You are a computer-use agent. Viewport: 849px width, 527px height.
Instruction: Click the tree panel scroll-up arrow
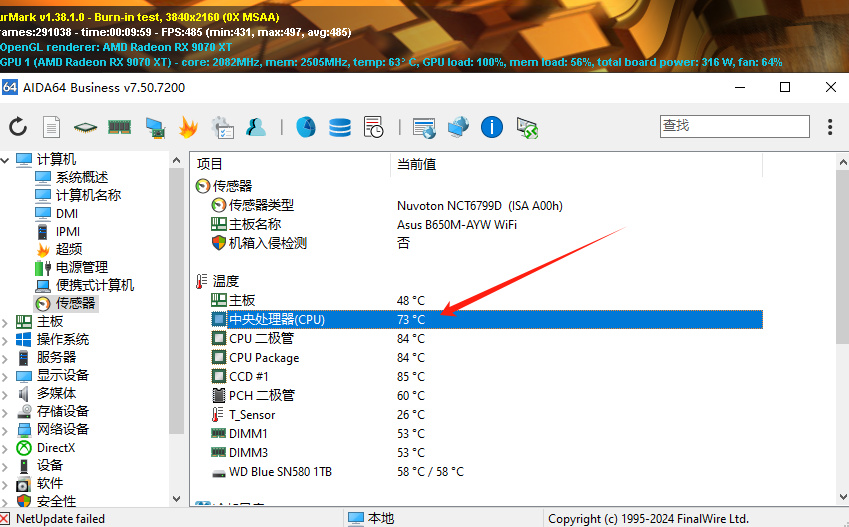[x=177, y=160]
